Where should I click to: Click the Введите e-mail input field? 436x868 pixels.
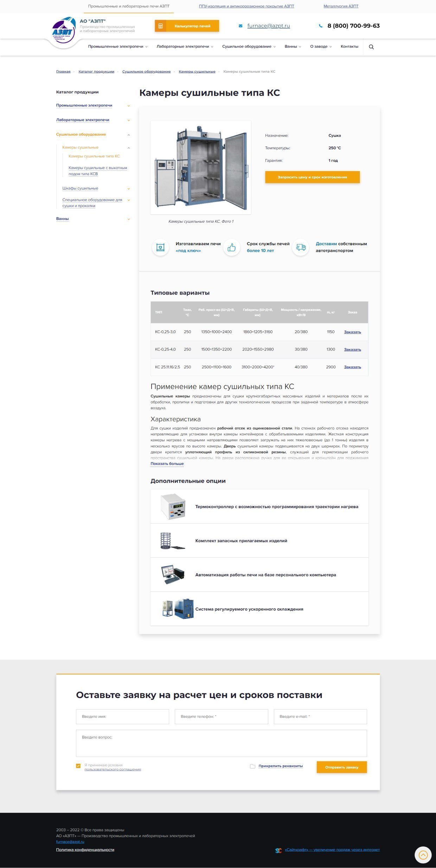[320, 717]
